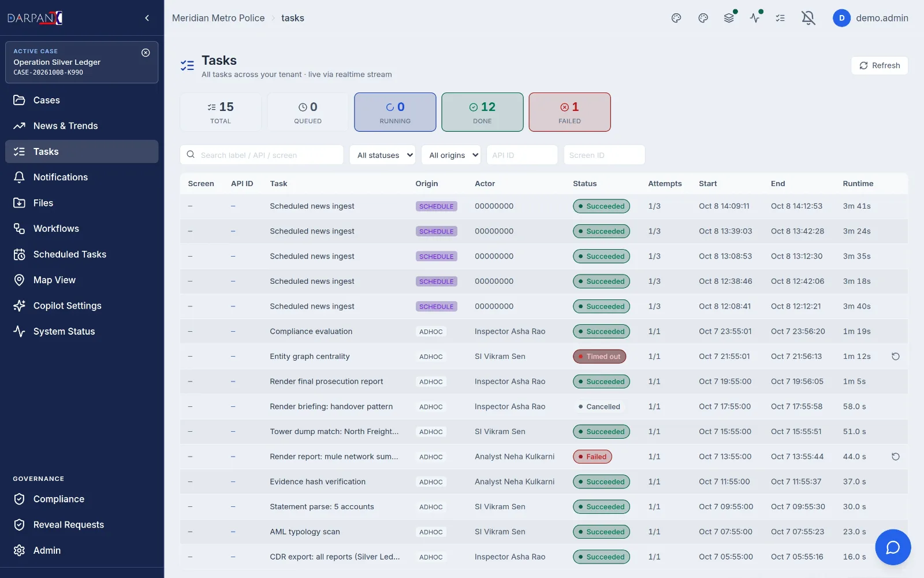Open the Compliance shield icon
Image resolution: width=924 pixels, height=578 pixels.
pos(19,499)
